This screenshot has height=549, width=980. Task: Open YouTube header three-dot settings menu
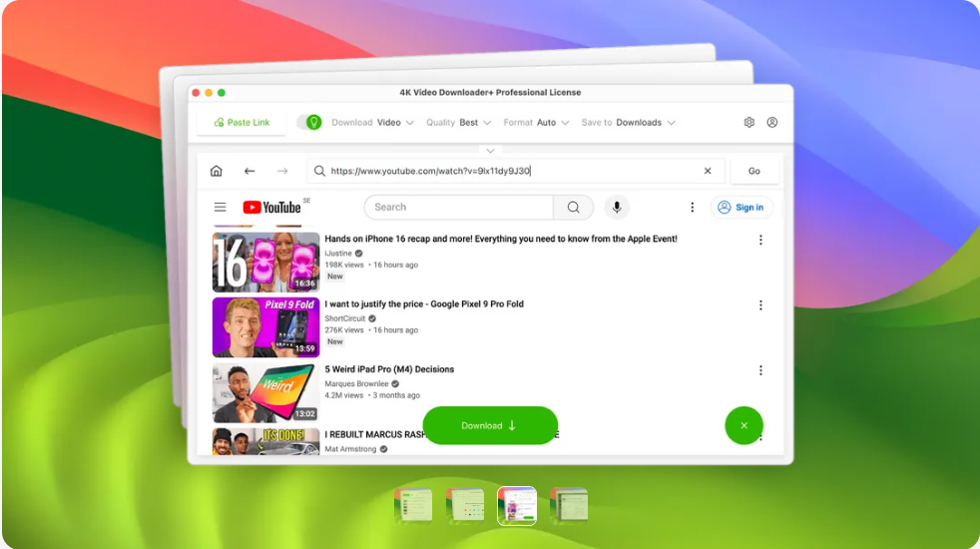(692, 207)
